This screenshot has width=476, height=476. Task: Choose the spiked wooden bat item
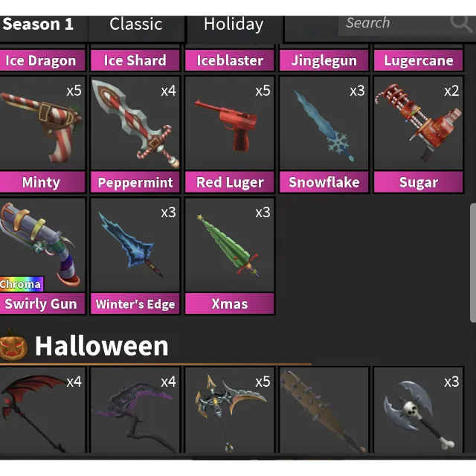point(324,410)
